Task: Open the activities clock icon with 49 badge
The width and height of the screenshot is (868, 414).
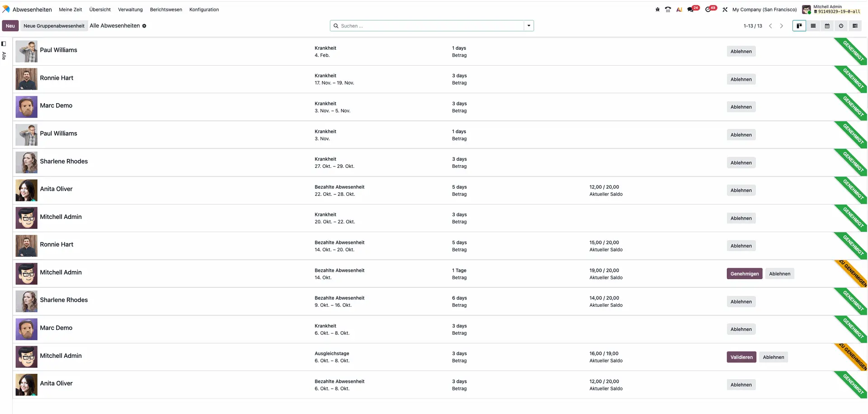Action: (708, 10)
